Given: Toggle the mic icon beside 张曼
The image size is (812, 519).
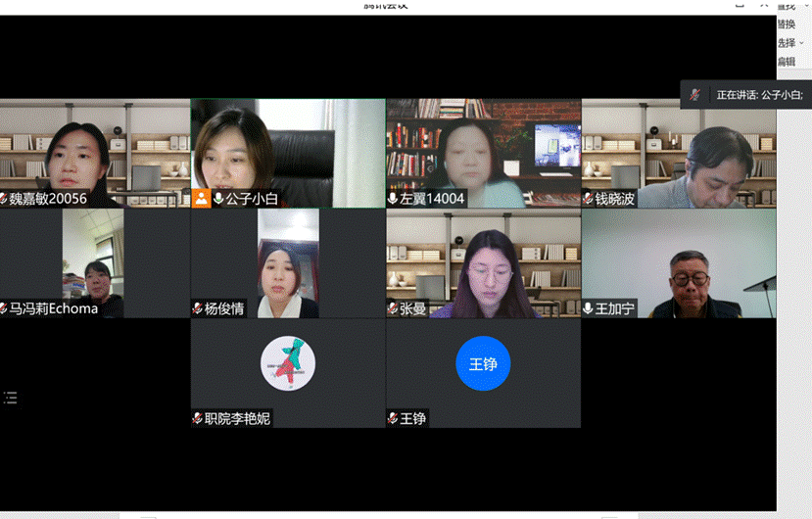Looking at the screenshot, I should point(393,308).
